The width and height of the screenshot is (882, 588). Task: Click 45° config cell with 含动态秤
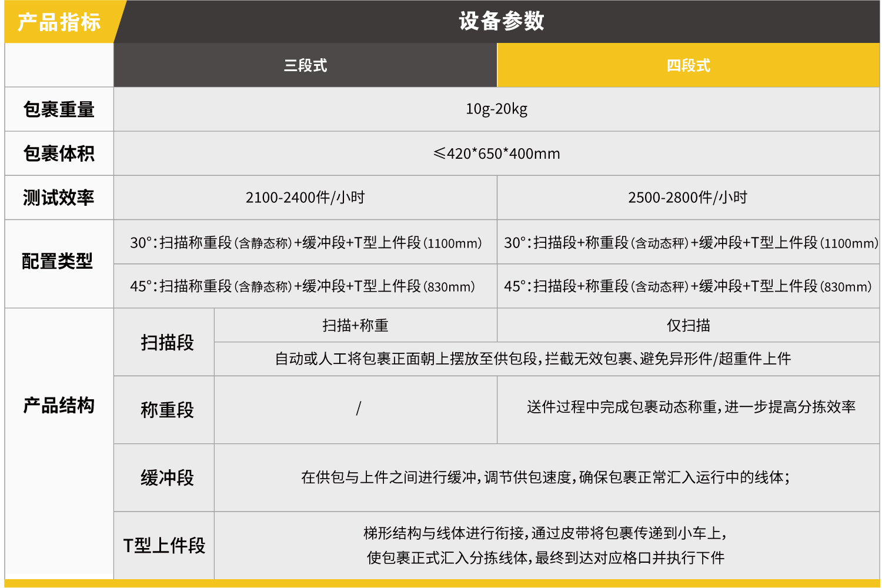(x=687, y=286)
